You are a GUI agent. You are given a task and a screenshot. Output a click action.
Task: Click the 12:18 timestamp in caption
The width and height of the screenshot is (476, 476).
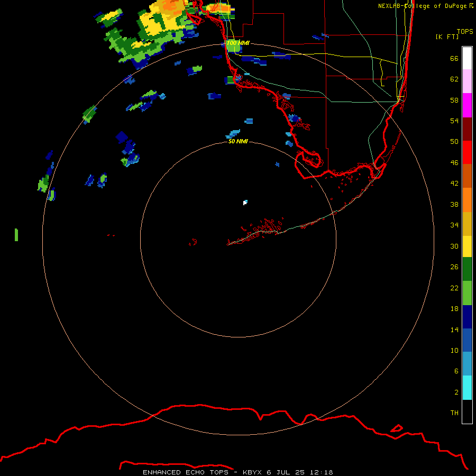coord(322,472)
